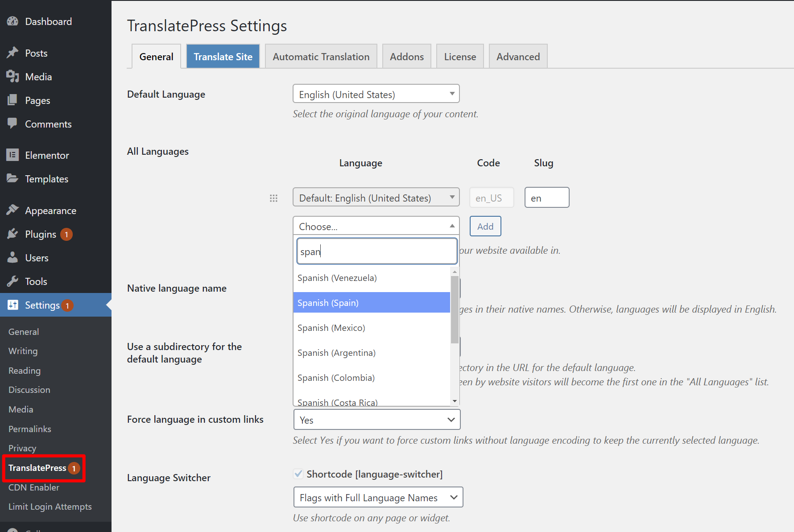Open the Flags with Full Language Names dropdown
Screen dimensions: 794x532
pyautogui.click(x=378, y=497)
